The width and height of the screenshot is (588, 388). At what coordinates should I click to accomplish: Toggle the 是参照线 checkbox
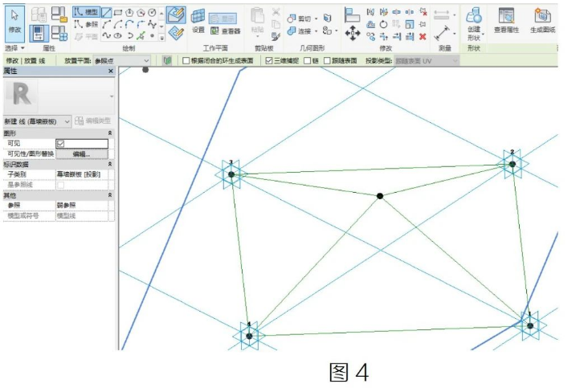click(x=61, y=185)
